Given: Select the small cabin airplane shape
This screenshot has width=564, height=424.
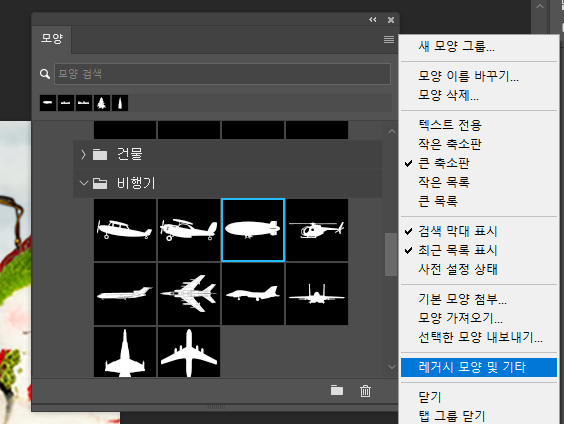Looking at the screenshot, I should coord(125,230).
